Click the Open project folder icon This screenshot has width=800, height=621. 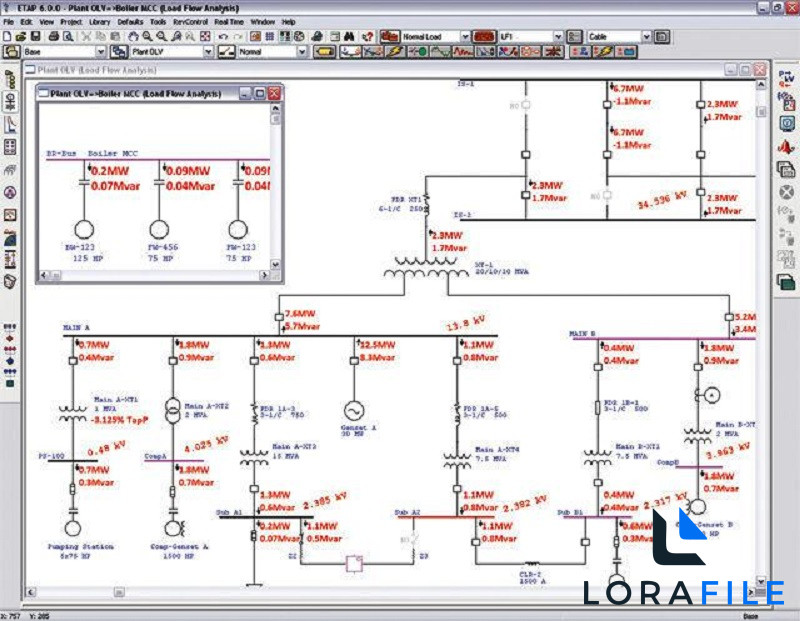click(21, 37)
